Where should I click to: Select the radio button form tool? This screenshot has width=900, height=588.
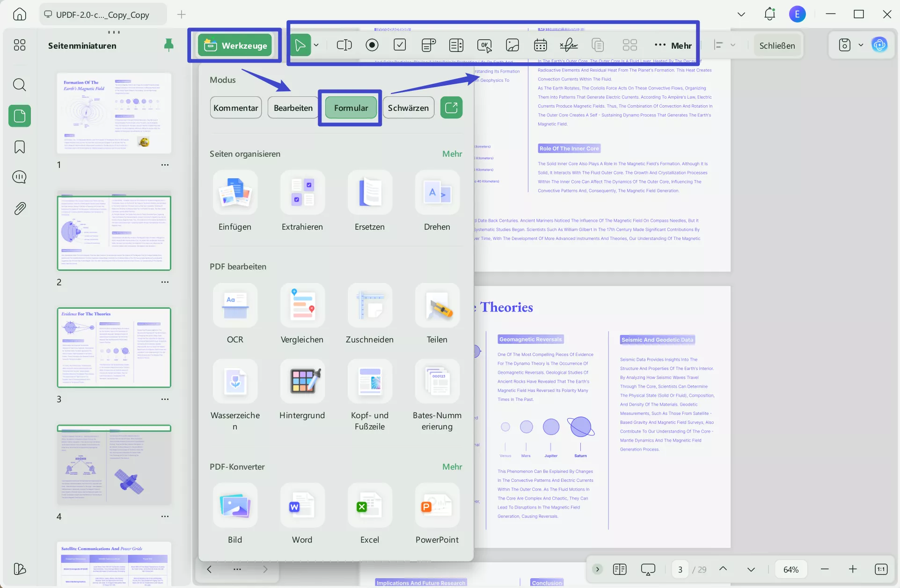(372, 45)
